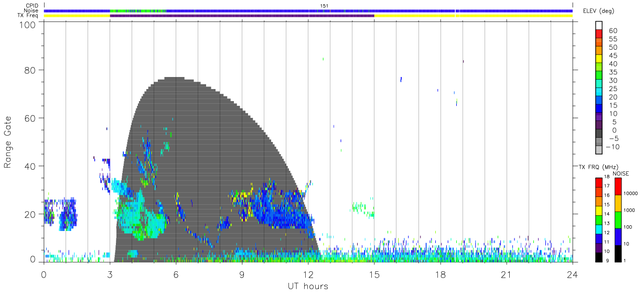Select the light gray bottom box of the ELEV bar
644x297 pixels.
[600, 150]
